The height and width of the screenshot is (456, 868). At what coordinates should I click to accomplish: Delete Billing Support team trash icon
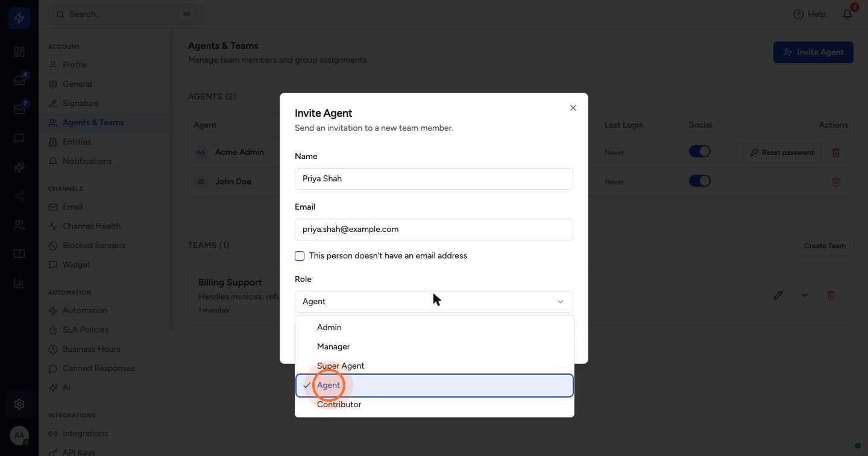click(x=831, y=295)
